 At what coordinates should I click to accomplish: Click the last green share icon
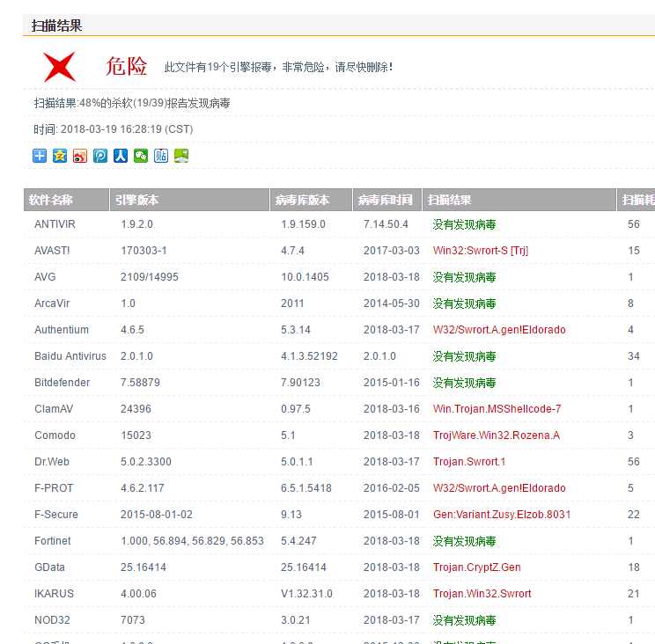point(181,156)
